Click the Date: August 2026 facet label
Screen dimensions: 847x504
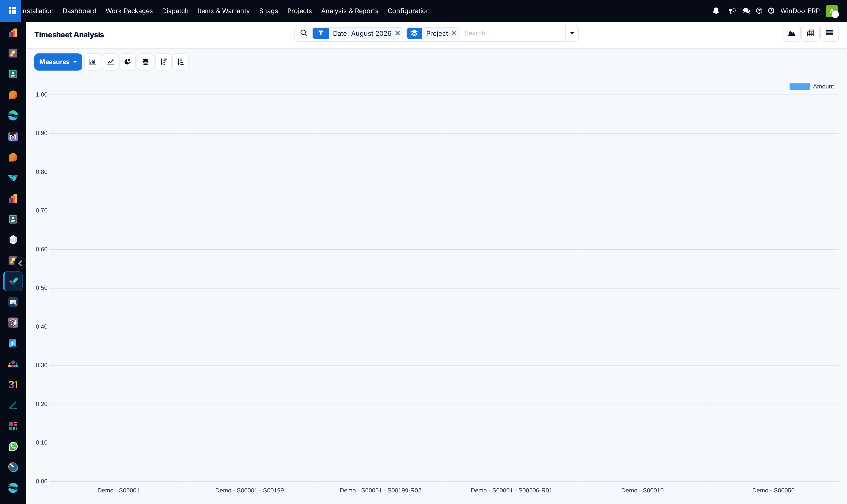coord(362,33)
